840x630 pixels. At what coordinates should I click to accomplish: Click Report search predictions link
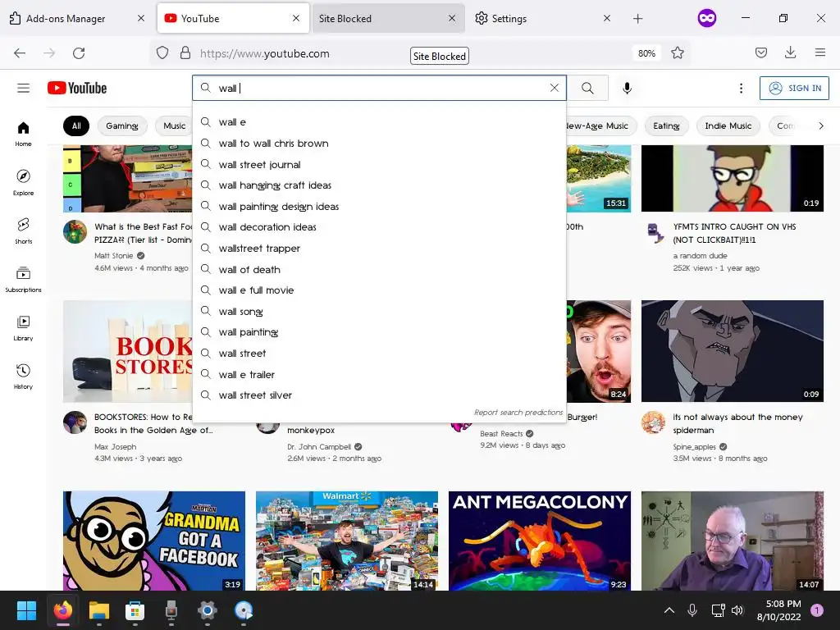pyautogui.click(x=518, y=412)
